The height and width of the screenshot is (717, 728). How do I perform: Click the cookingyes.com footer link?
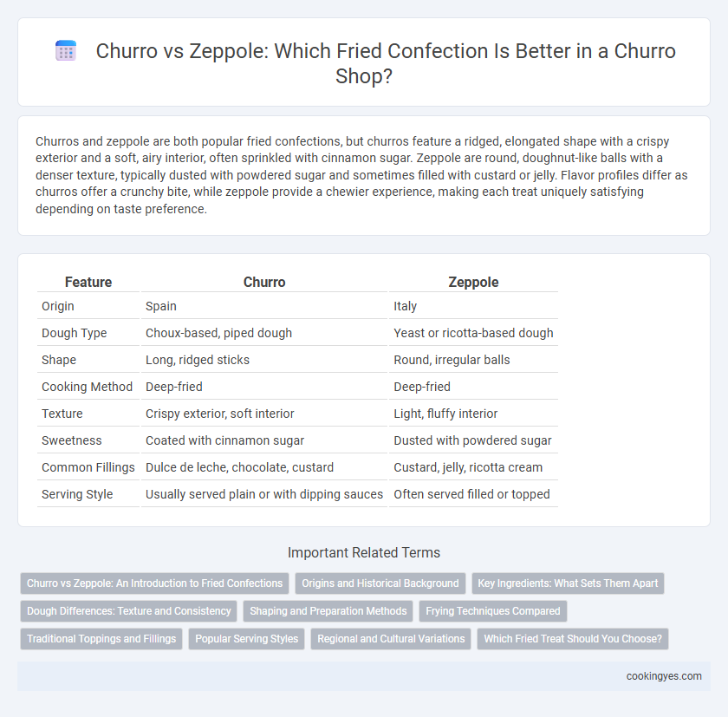coord(664,676)
